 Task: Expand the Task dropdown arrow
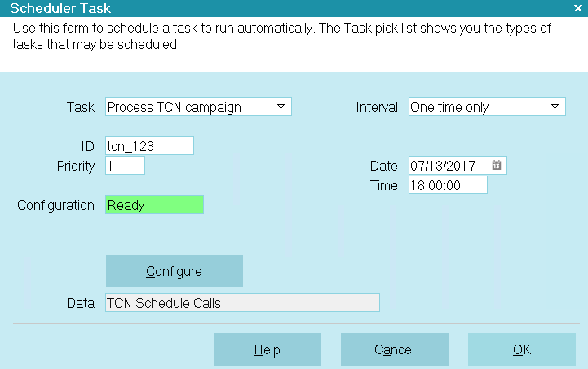(x=281, y=107)
